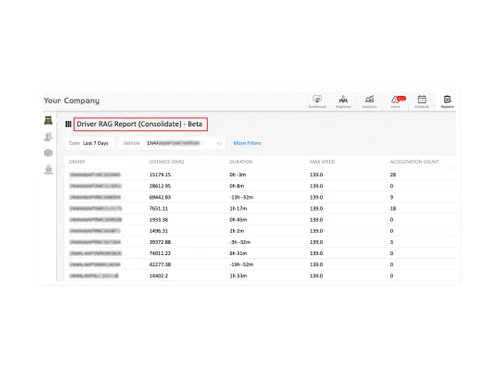Image resolution: width=500 pixels, height=375 pixels.
Task: Select the distance value 42277.38
Action: pos(160,265)
